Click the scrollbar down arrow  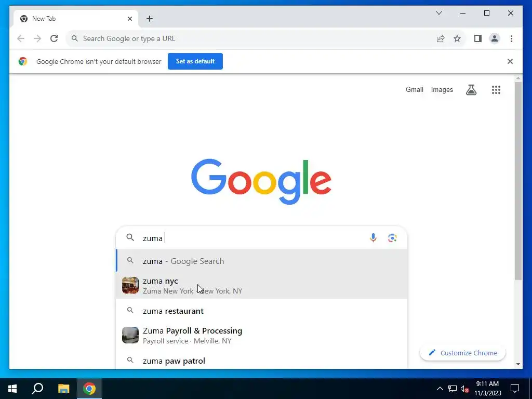(518, 364)
